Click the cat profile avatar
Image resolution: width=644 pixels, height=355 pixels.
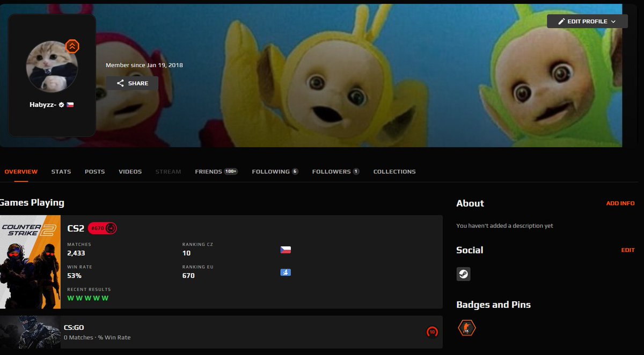pos(52,67)
